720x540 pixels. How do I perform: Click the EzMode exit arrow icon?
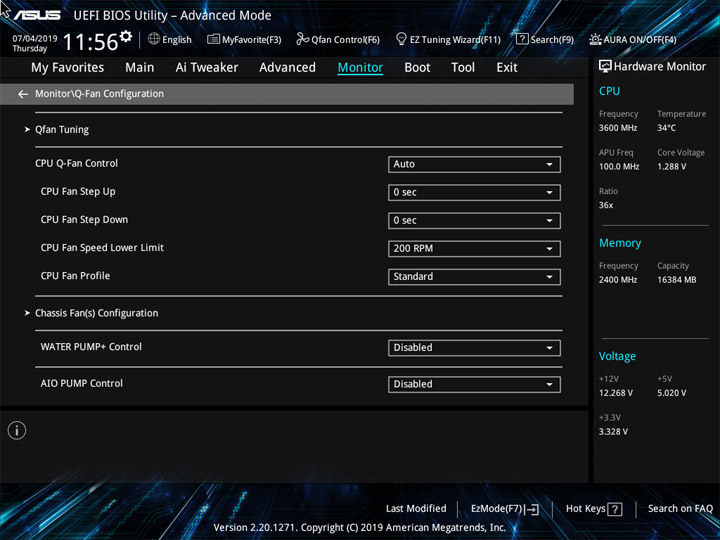pyautogui.click(x=531, y=509)
